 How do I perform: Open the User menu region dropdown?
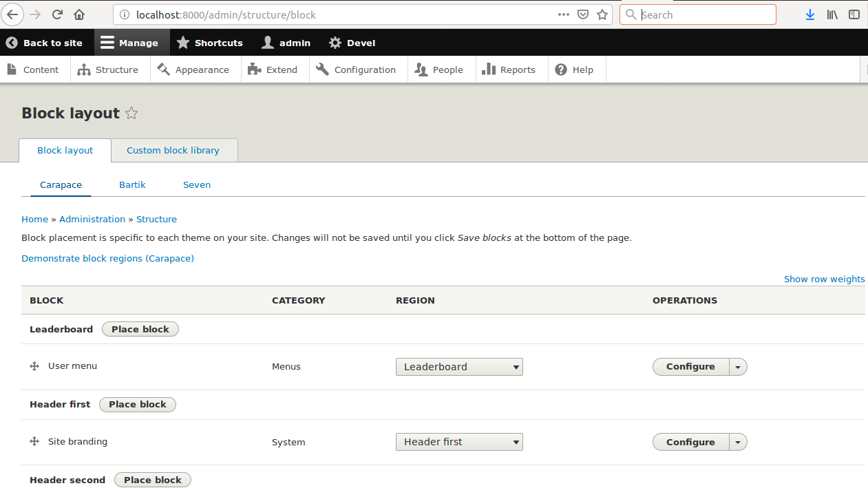[x=459, y=367]
